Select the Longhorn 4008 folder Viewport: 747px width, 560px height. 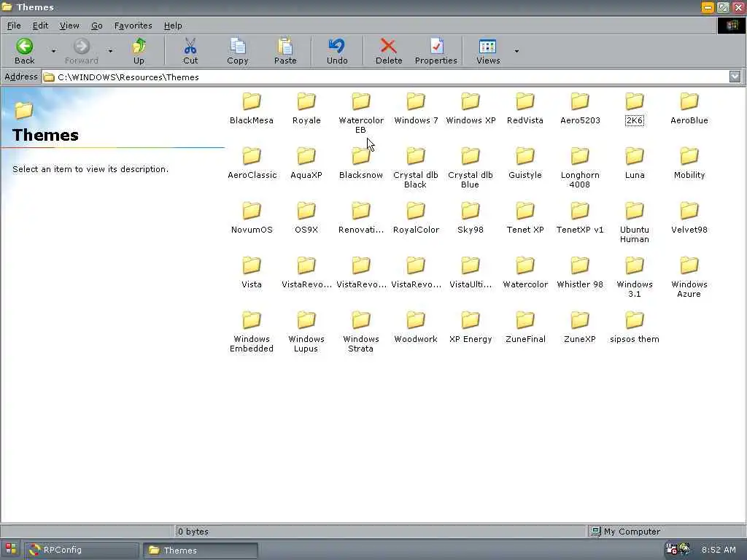point(580,168)
